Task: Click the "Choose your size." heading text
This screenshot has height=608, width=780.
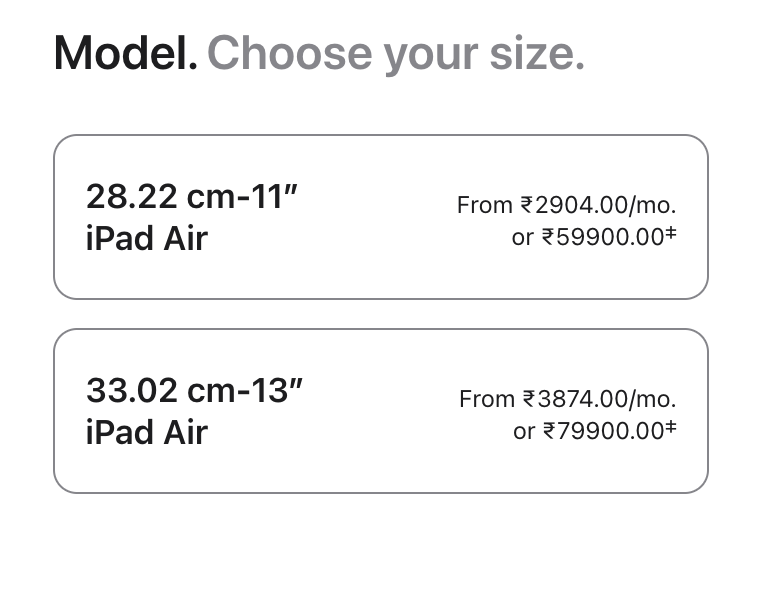Action: (x=395, y=54)
